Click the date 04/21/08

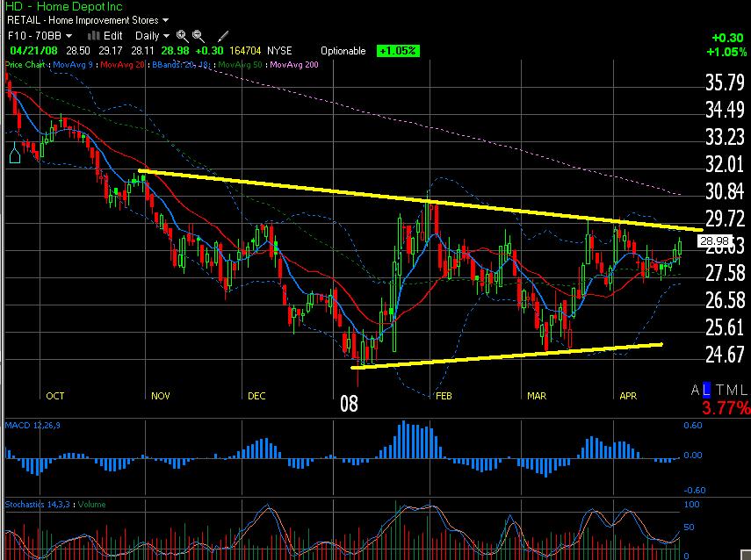33,51
